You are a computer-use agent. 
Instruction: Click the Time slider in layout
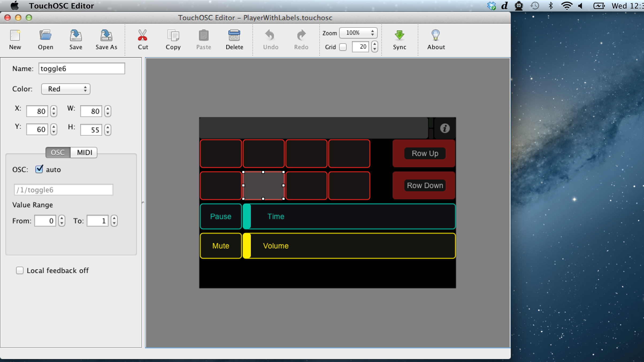(349, 216)
